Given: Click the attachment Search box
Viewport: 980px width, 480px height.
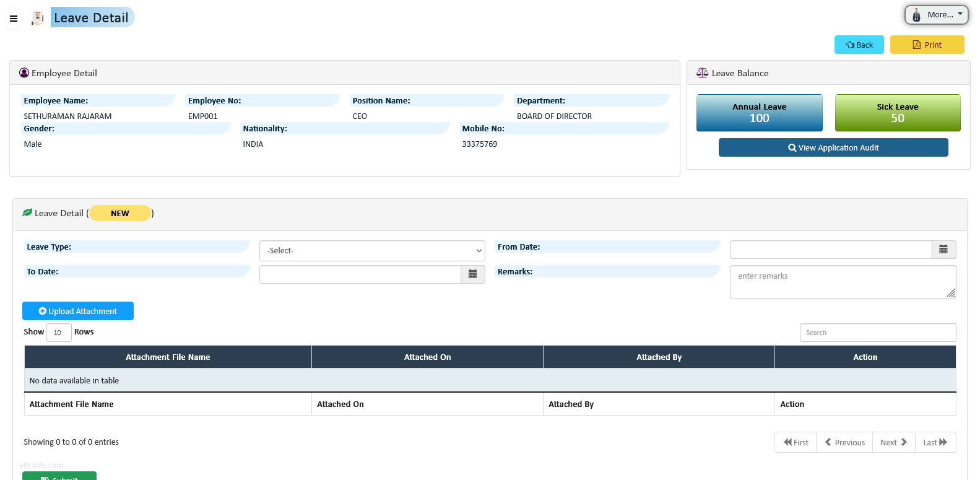Looking at the screenshot, I should click(877, 333).
